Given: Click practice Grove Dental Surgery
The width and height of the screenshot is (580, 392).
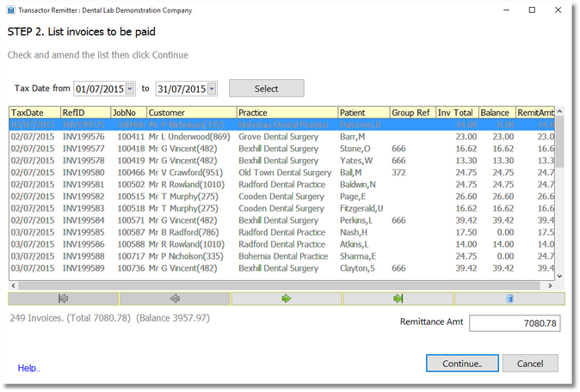Looking at the screenshot, I should tap(279, 137).
